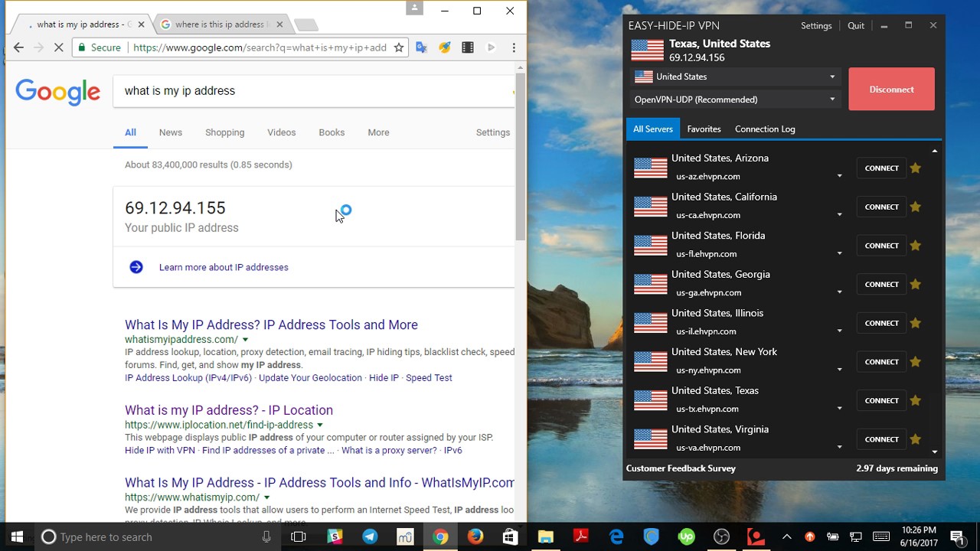The height and width of the screenshot is (551, 980).
Task: Switch to the Shopping search tab
Action: (x=224, y=132)
